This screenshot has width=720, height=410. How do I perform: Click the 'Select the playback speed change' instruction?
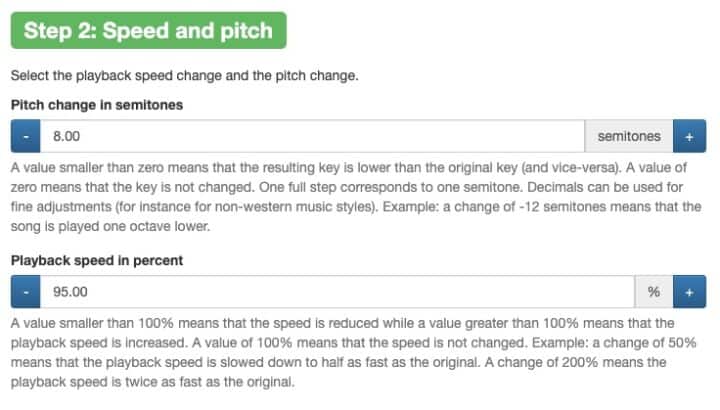pyautogui.click(x=184, y=76)
